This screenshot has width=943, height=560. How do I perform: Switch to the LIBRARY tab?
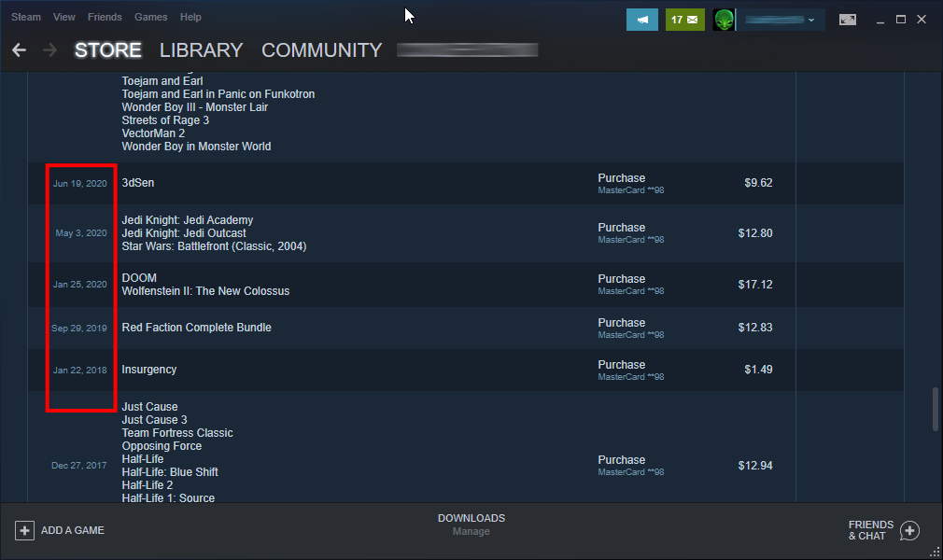point(201,50)
